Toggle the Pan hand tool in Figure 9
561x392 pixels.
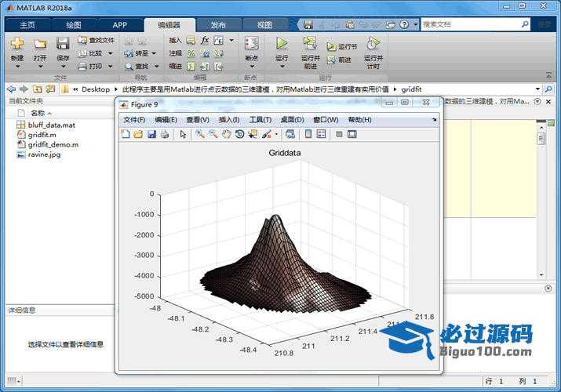(x=227, y=134)
